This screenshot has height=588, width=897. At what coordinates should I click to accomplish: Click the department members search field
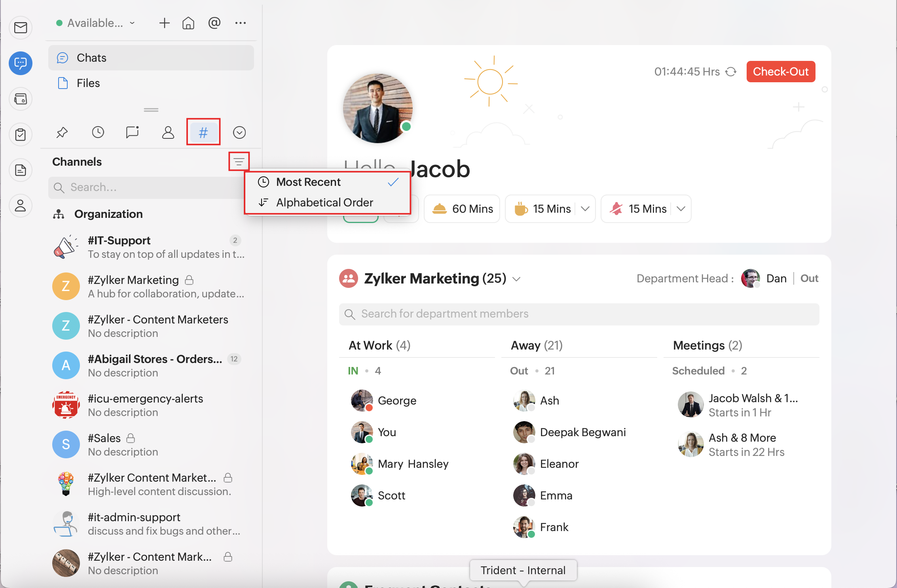[x=578, y=314]
